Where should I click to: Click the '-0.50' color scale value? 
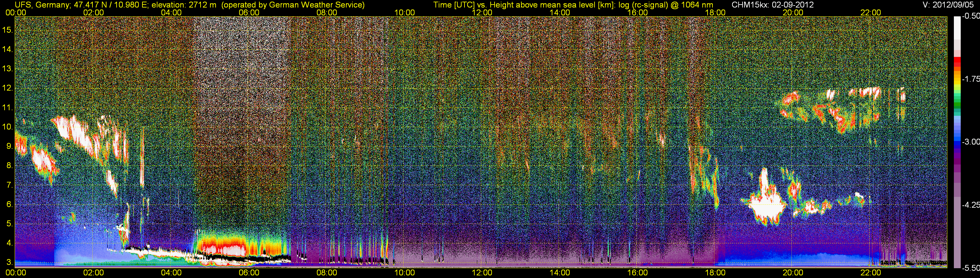click(x=971, y=16)
